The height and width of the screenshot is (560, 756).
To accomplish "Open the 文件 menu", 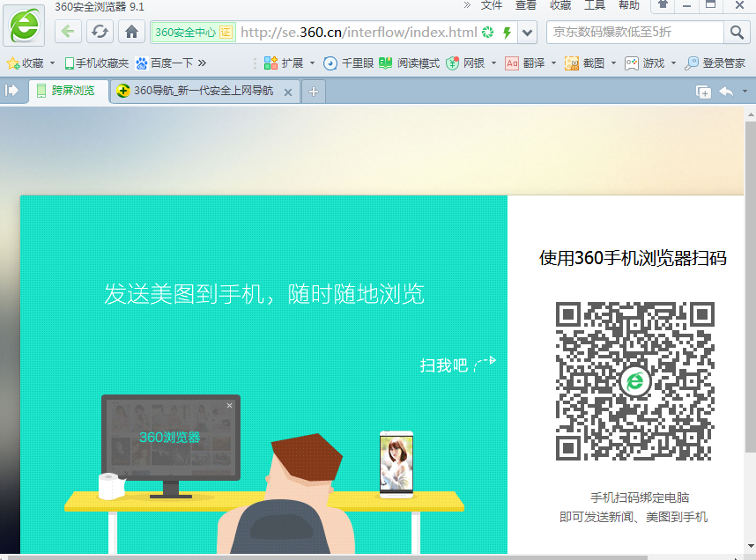I will (492, 6).
